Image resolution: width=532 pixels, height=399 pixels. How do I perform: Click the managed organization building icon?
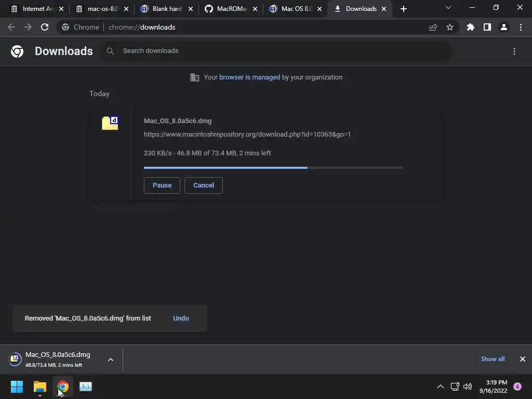click(x=195, y=77)
